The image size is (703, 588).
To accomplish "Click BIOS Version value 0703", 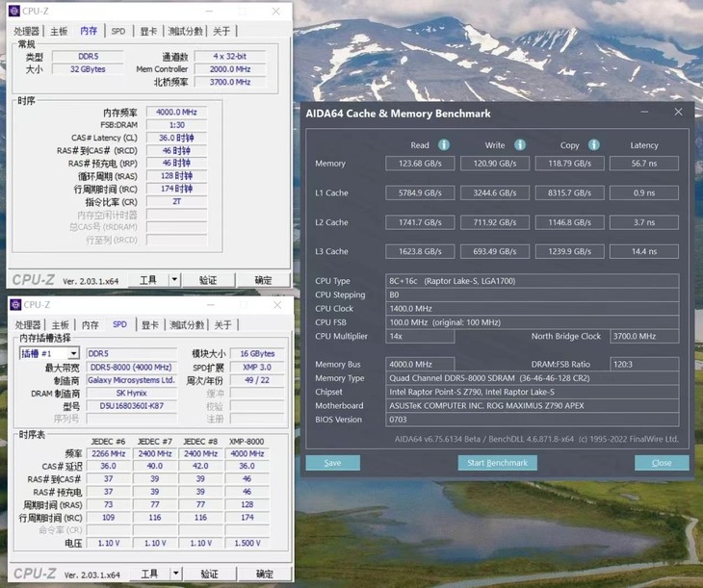I will [533, 420].
